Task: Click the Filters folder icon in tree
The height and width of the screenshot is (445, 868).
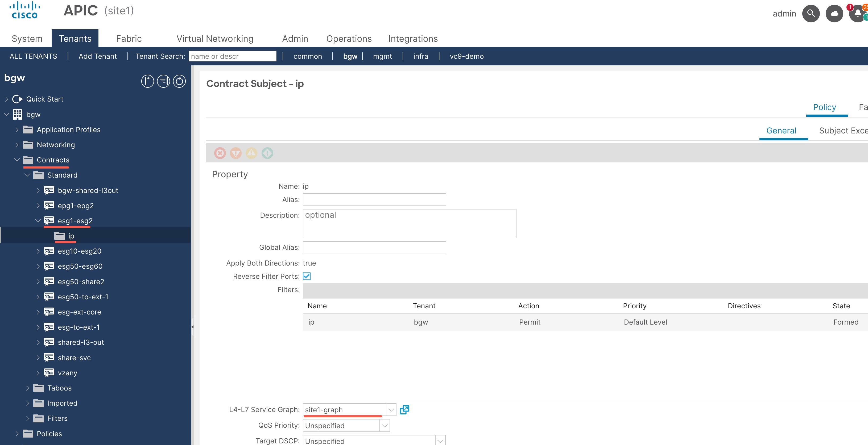Action: [38, 418]
